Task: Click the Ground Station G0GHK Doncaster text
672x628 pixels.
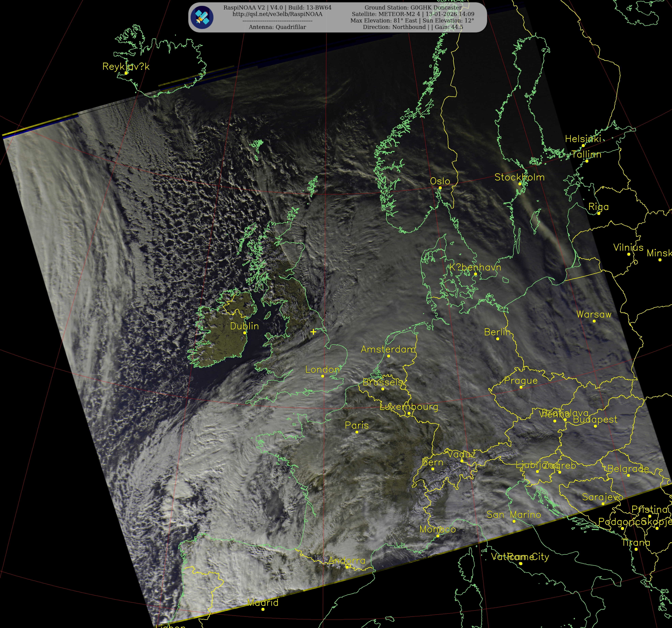Action: (413, 8)
